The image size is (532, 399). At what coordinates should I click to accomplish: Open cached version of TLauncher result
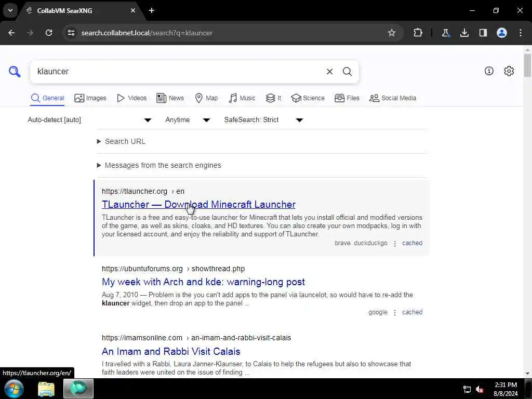tap(412, 243)
